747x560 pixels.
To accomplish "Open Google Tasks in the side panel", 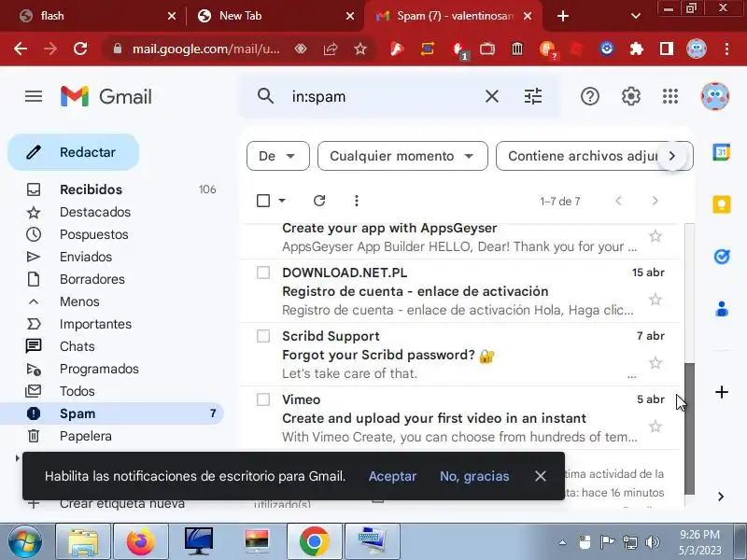I will (721, 257).
